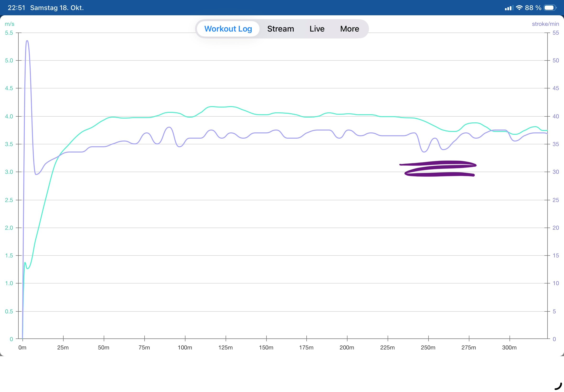This screenshot has width=564, height=392.
Task: Tap the 40 label on stroke rate axis
Action: (556, 116)
